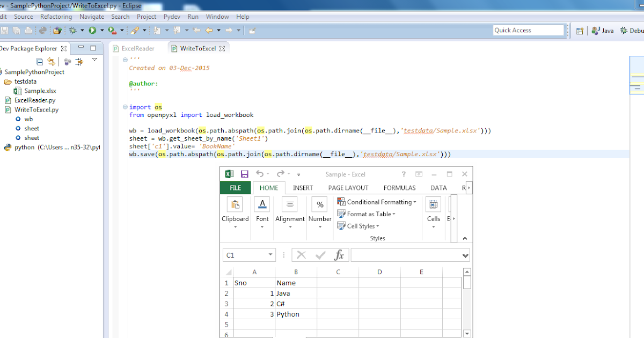
Task: Open the Open Perspective icon
Action: tap(580, 31)
